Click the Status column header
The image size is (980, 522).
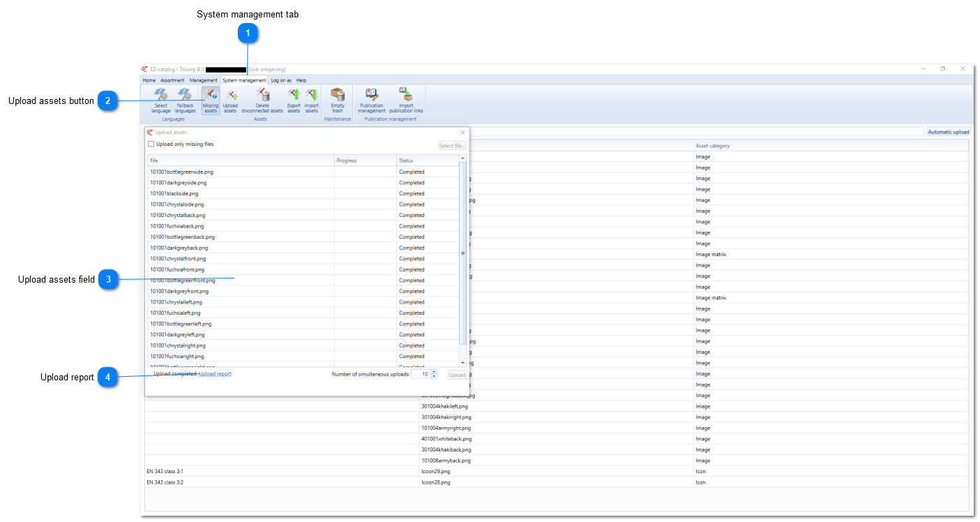pos(428,161)
